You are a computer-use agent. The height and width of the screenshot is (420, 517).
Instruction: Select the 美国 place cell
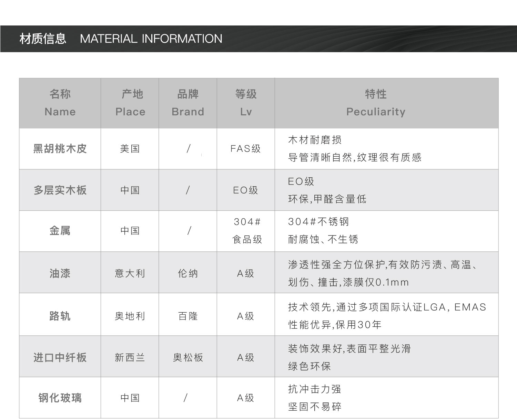130,149
